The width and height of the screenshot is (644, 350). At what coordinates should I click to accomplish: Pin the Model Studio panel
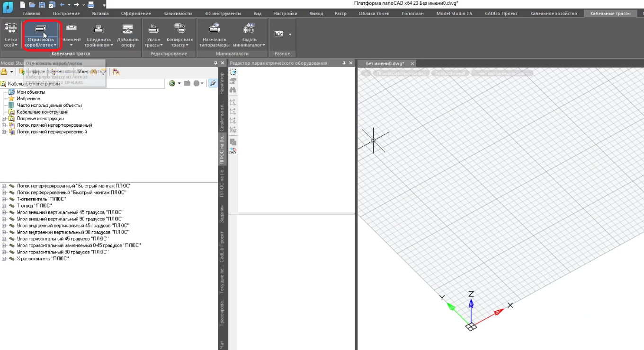point(215,63)
